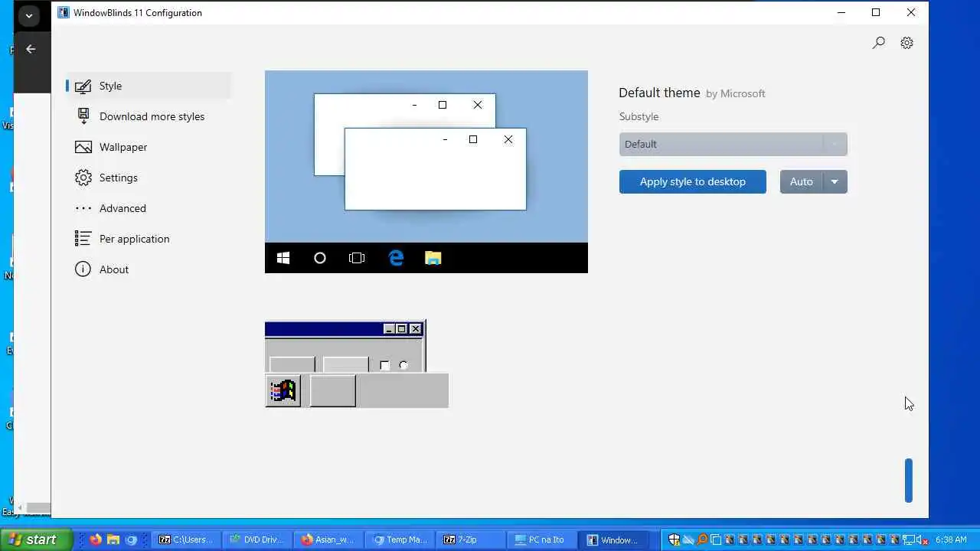Click the security shield tray icon
Screen dimensions: 980x551
coord(675,540)
